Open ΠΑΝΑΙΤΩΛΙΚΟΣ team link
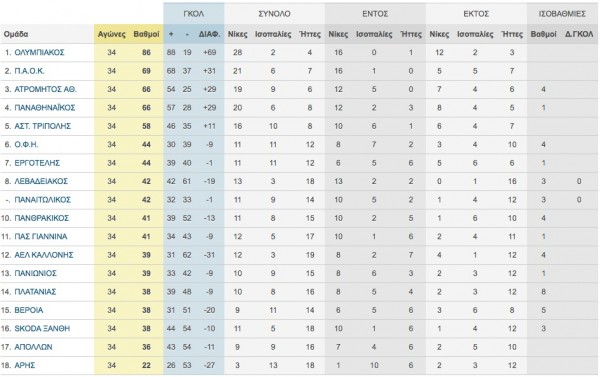 click(x=42, y=199)
